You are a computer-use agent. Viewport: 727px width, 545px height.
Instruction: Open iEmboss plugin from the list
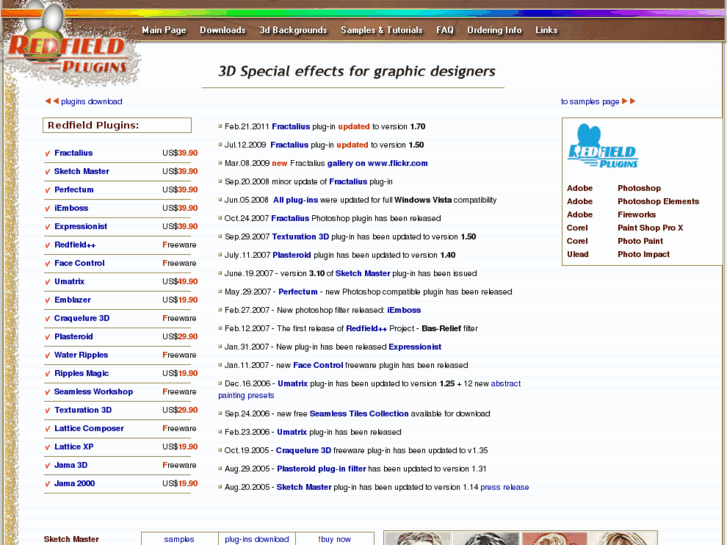coord(71,208)
